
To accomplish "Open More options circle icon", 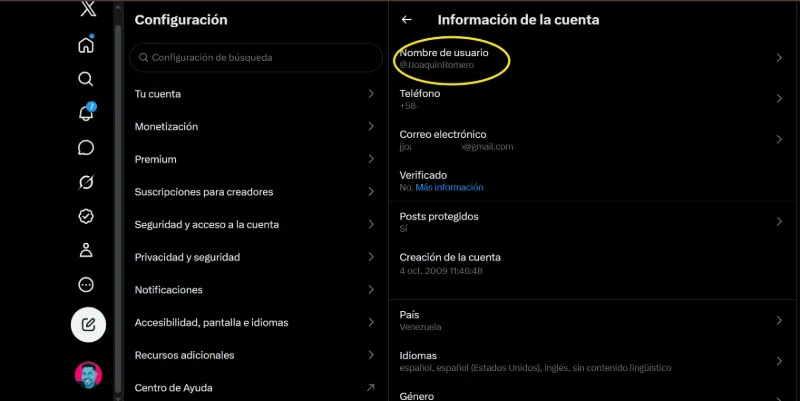I will [86, 285].
